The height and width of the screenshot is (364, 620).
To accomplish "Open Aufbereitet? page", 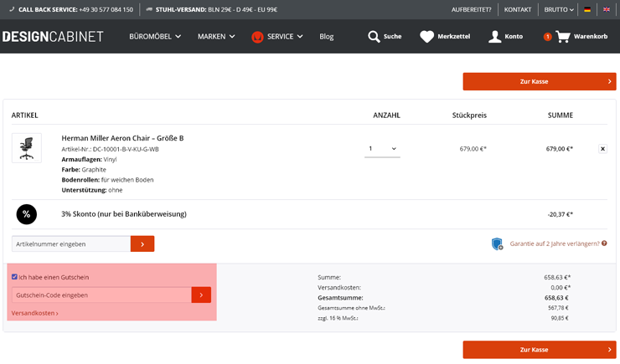I will (x=472, y=9).
